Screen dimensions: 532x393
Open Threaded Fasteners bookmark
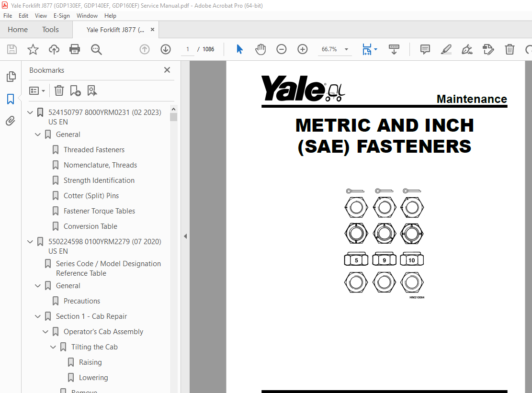point(94,149)
